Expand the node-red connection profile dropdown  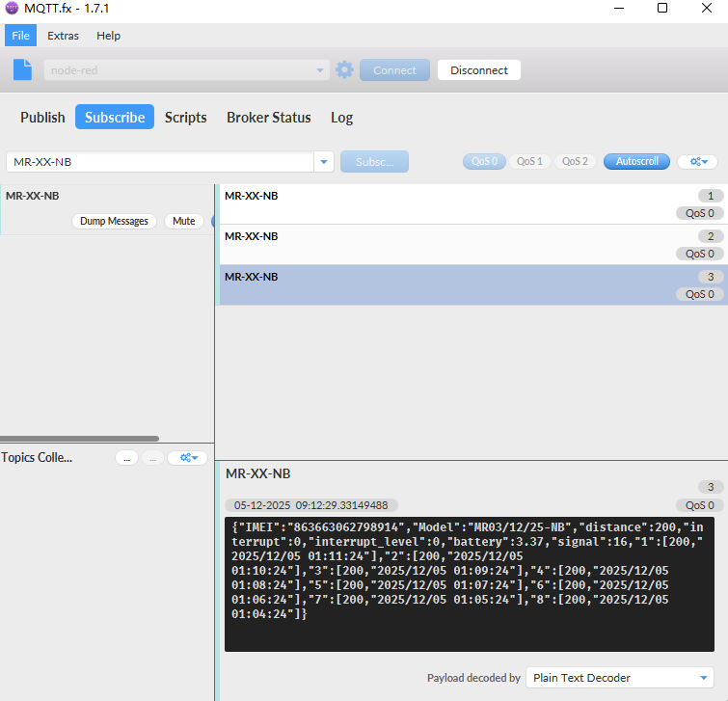pos(320,70)
